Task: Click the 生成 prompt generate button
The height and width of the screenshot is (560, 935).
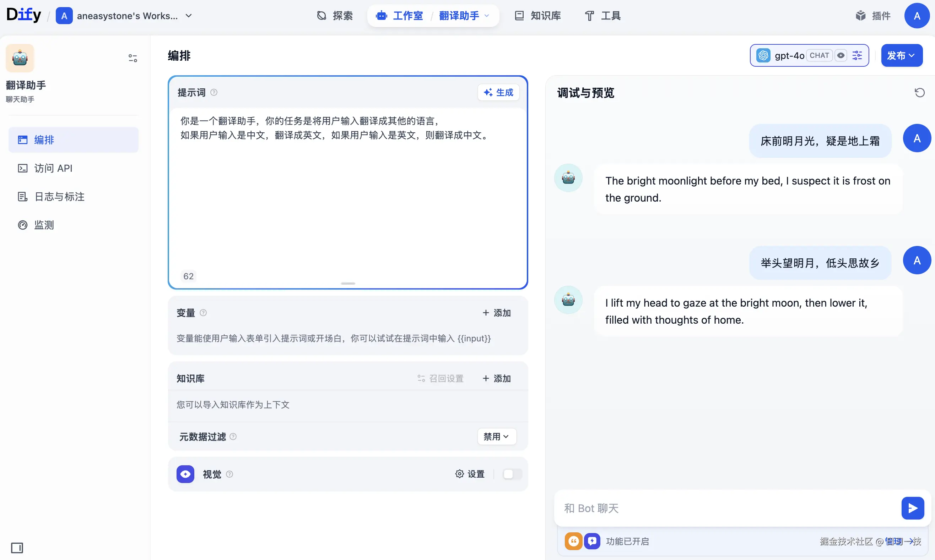Action: click(498, 93)
